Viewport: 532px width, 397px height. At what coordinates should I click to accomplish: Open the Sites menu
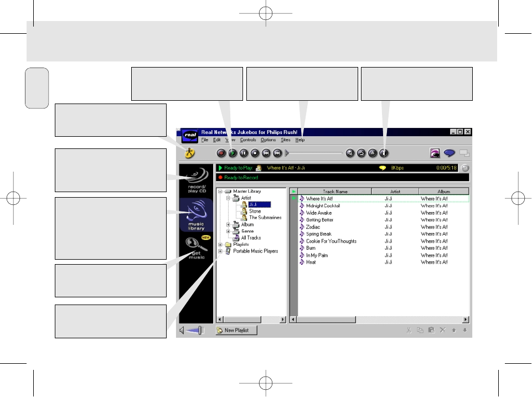(x=285, y=140)
